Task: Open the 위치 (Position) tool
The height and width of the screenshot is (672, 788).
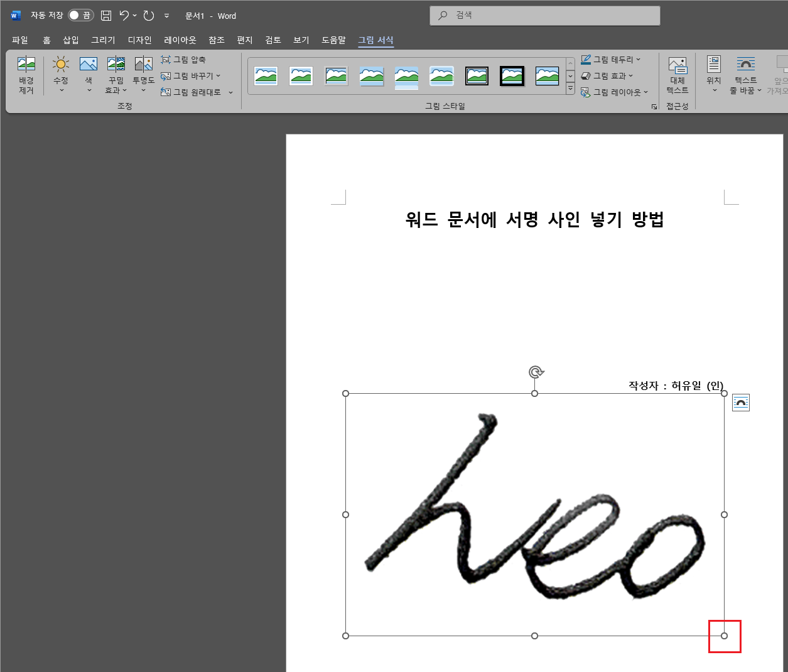Action: (x=713, y=74)
